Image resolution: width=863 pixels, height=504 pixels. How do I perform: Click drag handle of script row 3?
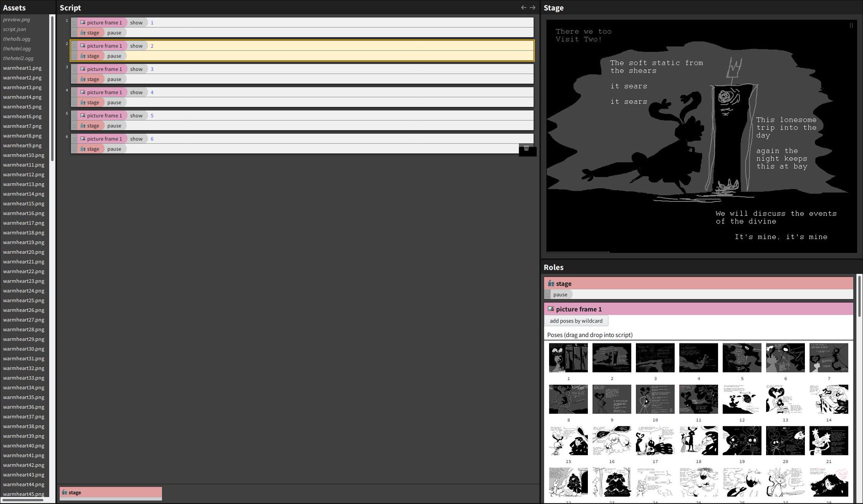coord(74,69)
